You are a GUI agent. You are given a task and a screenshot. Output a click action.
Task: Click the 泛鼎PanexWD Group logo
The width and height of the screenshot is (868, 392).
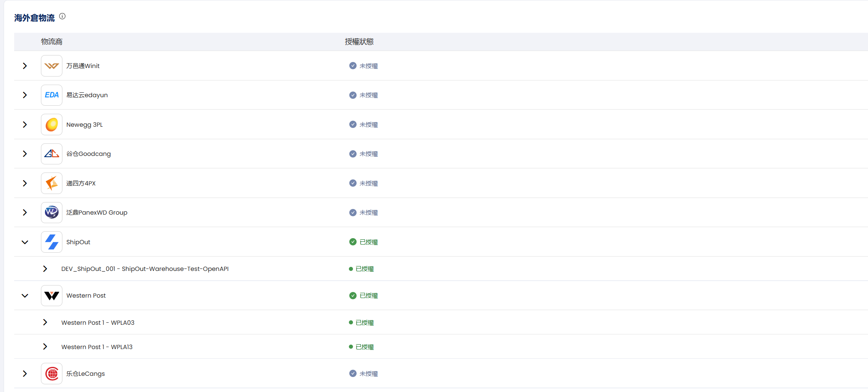51,213
